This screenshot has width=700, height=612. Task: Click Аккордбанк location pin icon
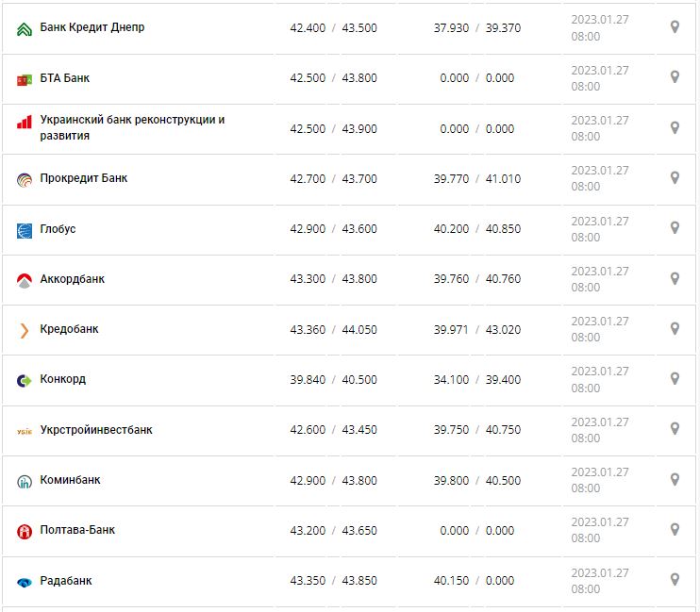[x=675, y=278]
